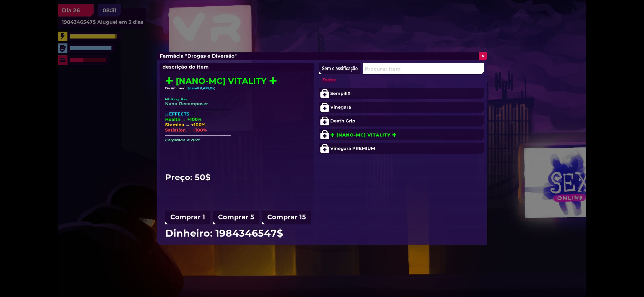
Task: Click the medkit icon beside NANO-MC VITALITY
Action: pyautogui.click(x=324, y=135)
